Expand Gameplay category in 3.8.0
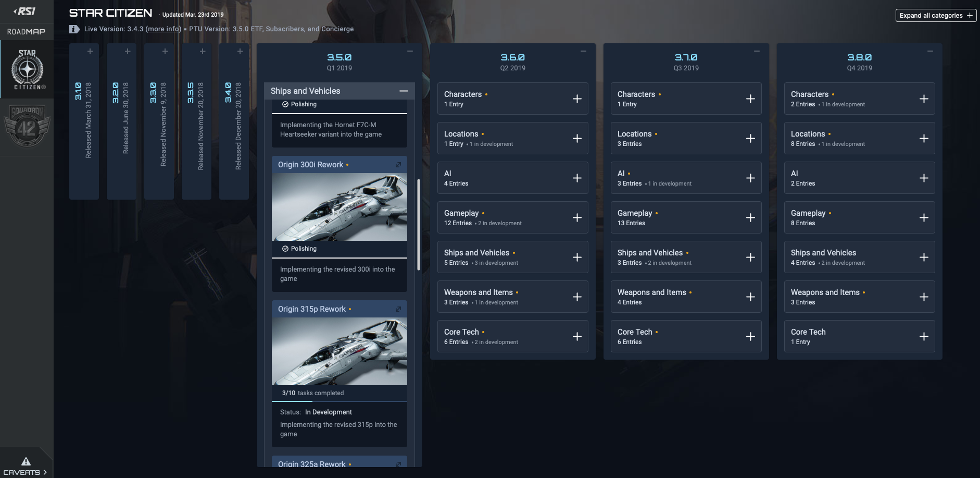The image size is (980, 478). coord(924,218)
